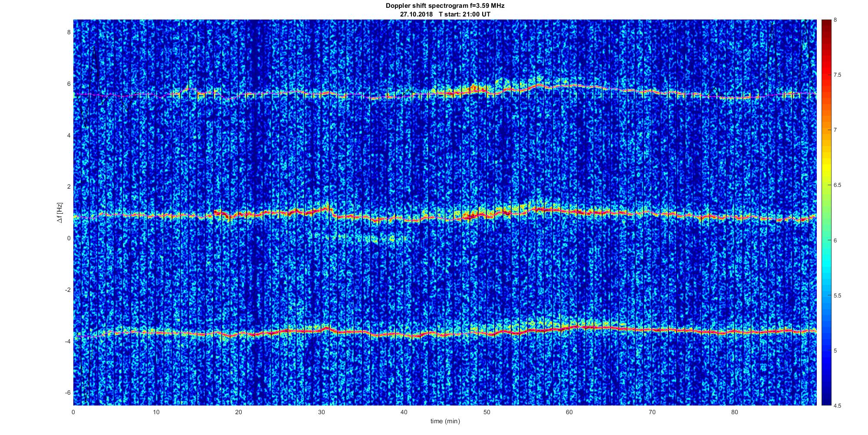The width and height of the screenshot is (868, 435).
Task: Click the plot title 'Doppler shift spectrogram f=3.59 MHz'
Action: coord(445,6)
